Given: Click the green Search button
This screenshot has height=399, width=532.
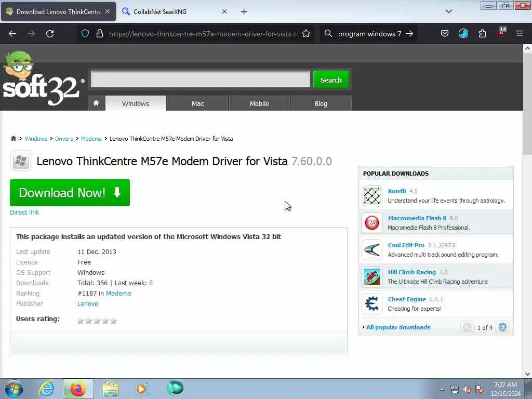Looking at the screenshot, I should [331, 79].
